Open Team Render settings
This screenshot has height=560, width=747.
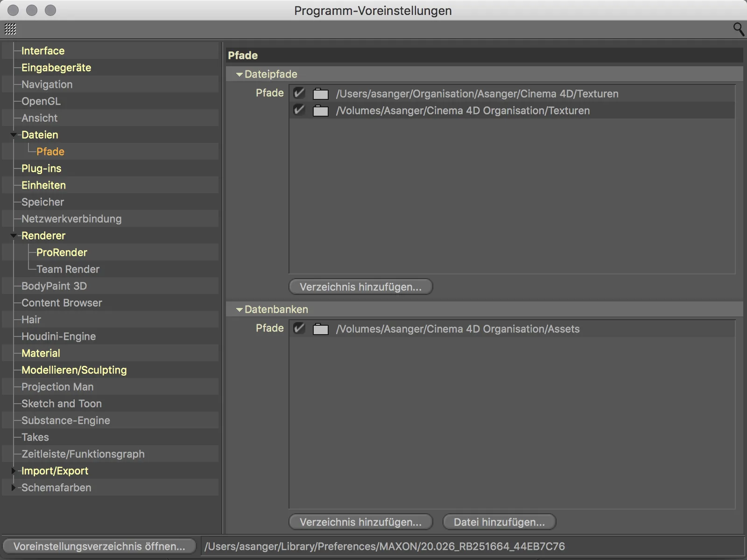pos(68,269)
